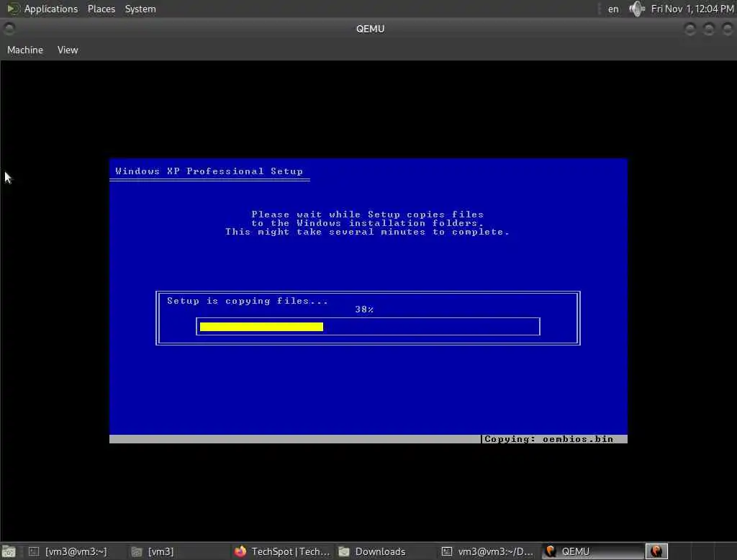Click 'Copying: oembios.bin' status text
Screen dimensions: 737x560
[548, 439]
